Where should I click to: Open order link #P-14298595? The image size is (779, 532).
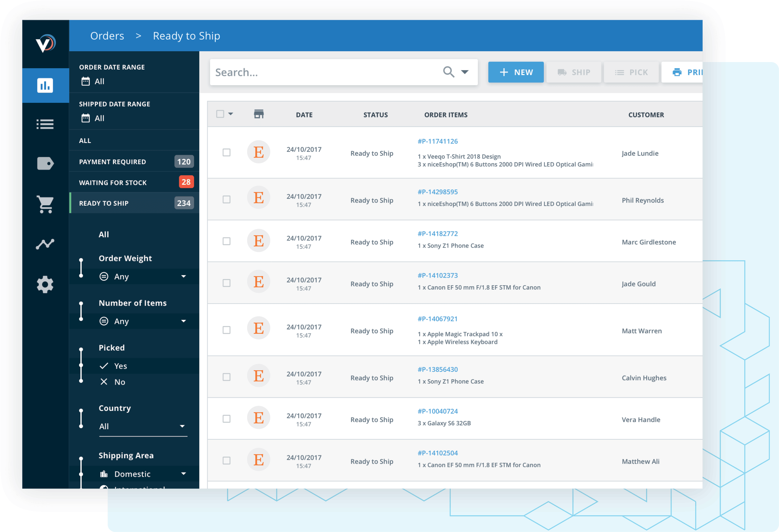click(x=437, y=192)
